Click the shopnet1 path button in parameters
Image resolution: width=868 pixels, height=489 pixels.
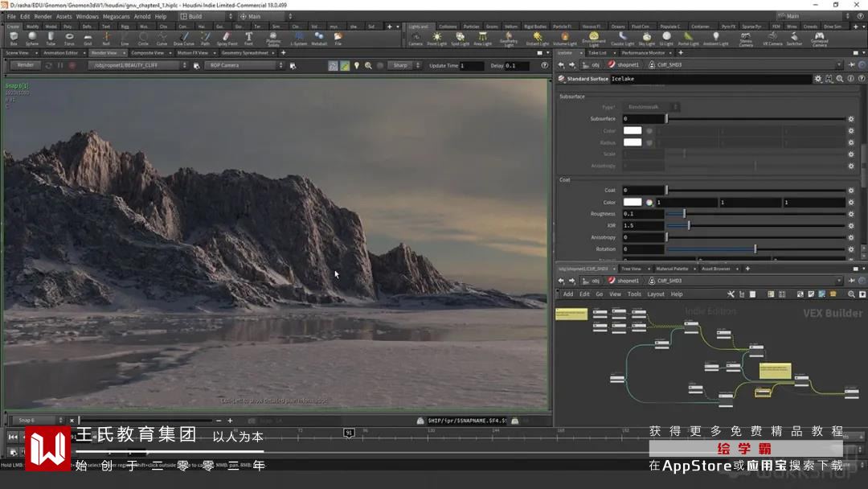click(x=624, y=65)
